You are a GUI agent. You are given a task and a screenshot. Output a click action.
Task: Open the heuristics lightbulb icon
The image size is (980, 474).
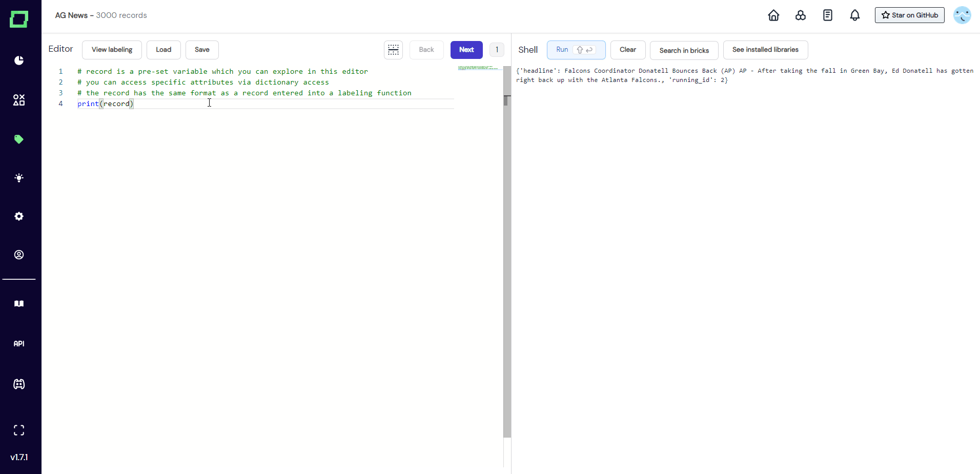point(19,178)
